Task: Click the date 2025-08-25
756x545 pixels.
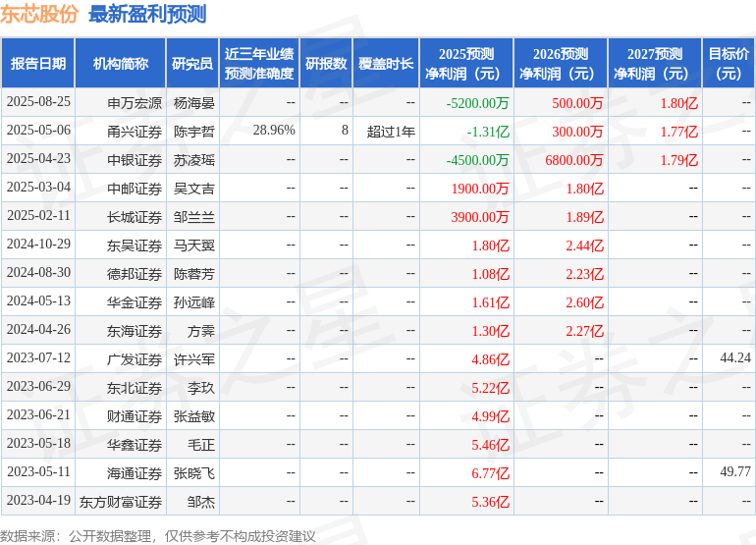Action: pos(38,102)
